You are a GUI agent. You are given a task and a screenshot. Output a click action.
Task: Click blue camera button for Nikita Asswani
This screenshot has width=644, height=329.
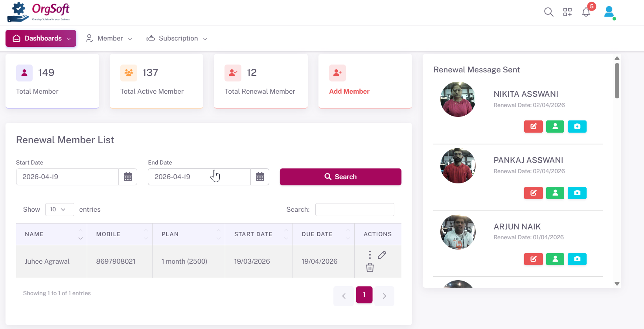[x=577, y=126]
